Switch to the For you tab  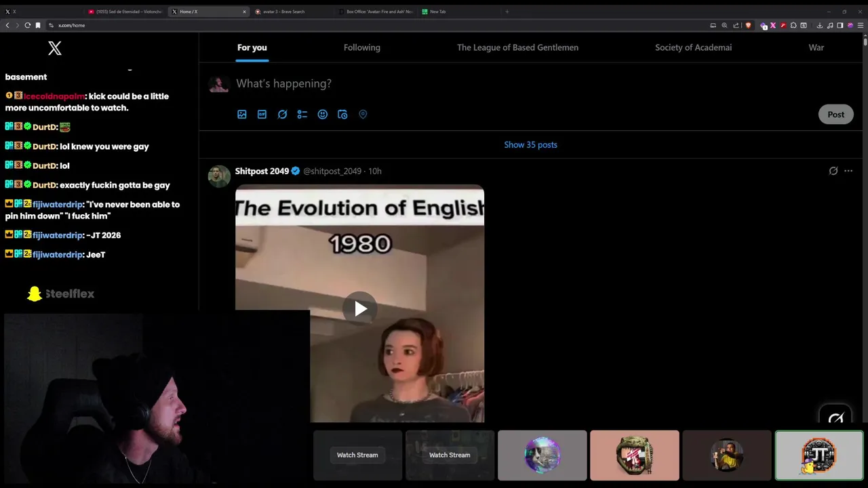pyautogui.click(x=252, y=47)
